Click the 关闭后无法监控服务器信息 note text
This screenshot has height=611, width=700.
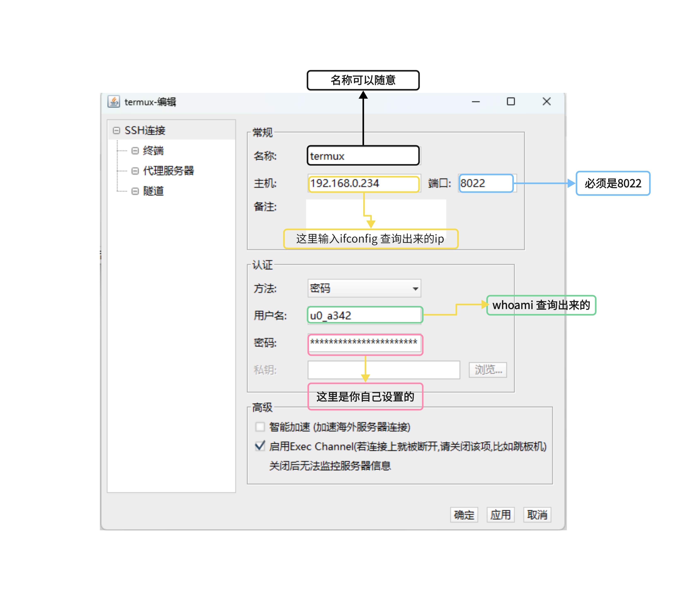[x=330, y=466]
